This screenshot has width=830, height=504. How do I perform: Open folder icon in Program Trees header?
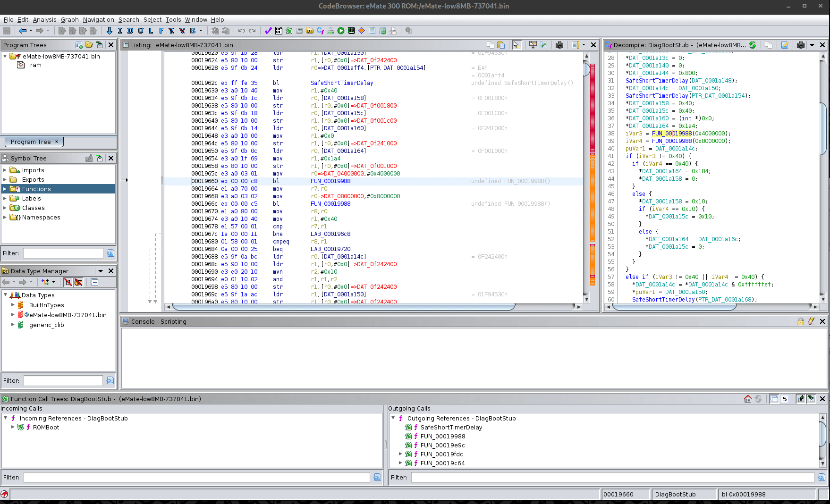[x=89, y=45]
